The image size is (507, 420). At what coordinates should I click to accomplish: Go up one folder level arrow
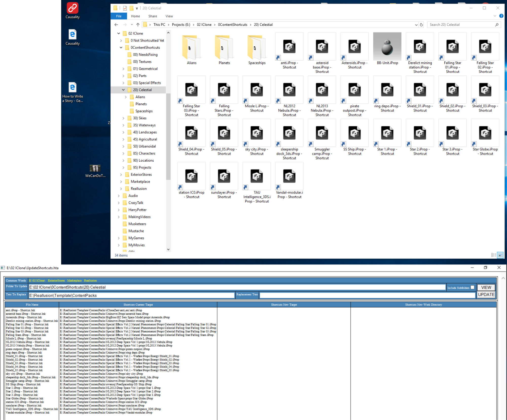138,25
